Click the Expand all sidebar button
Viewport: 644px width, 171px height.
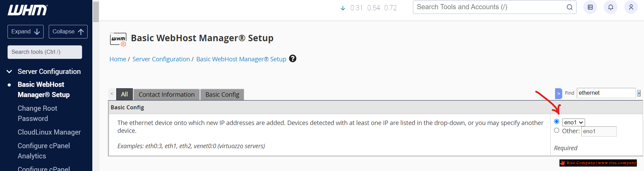click(26, 32)
